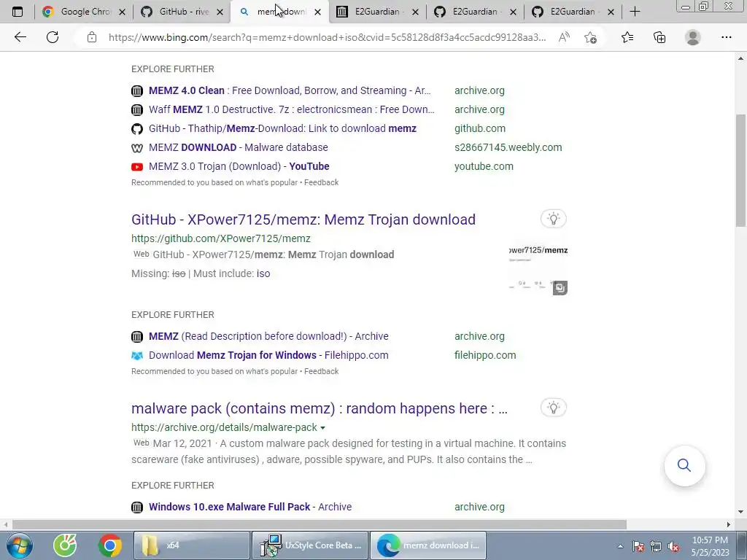Image resolution: width=747 pixels, height=560 pixels.
Task: Launch Chrome from the taskbar
Action: tap(110, 545)
